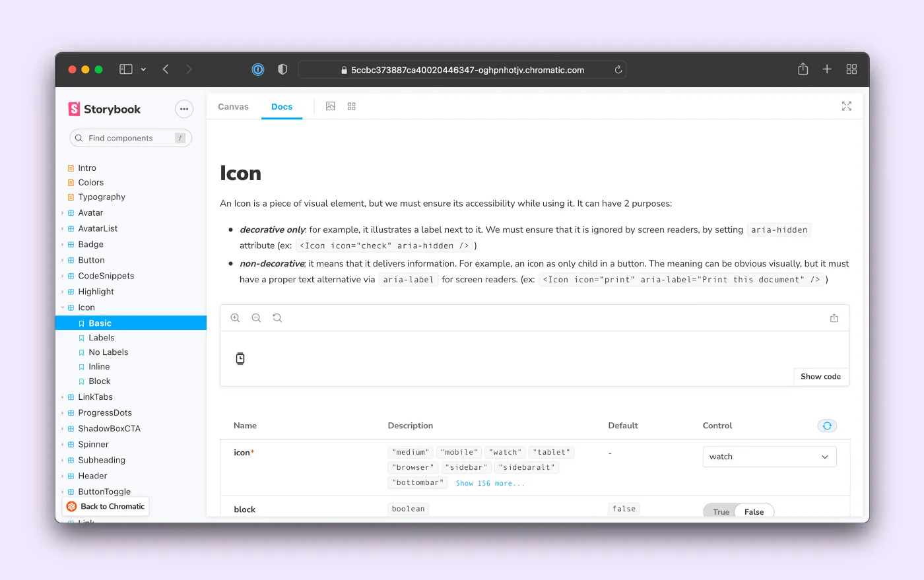Zoom in on the icon preview
The width and height of the screenshot is (924, 580).
(235, 318)
